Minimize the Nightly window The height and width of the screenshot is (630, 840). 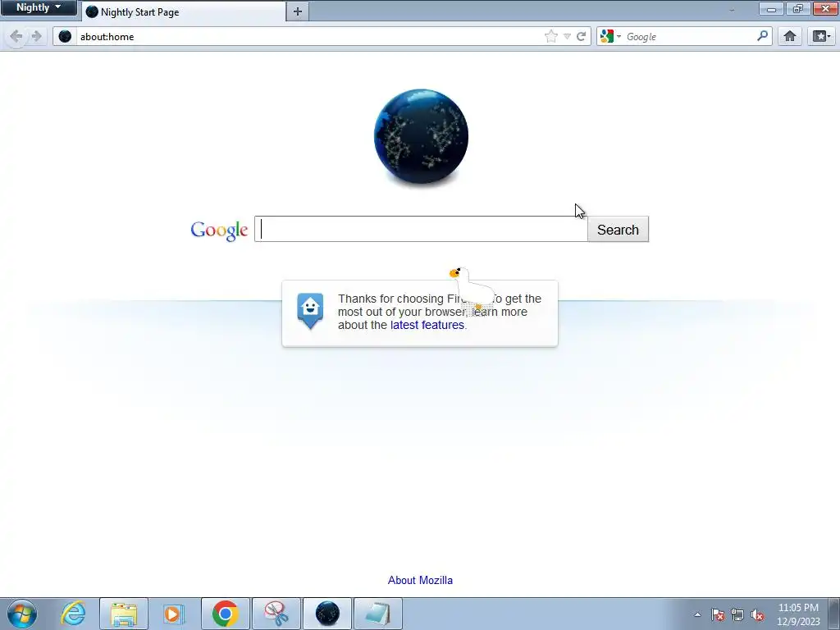point(771,8)
